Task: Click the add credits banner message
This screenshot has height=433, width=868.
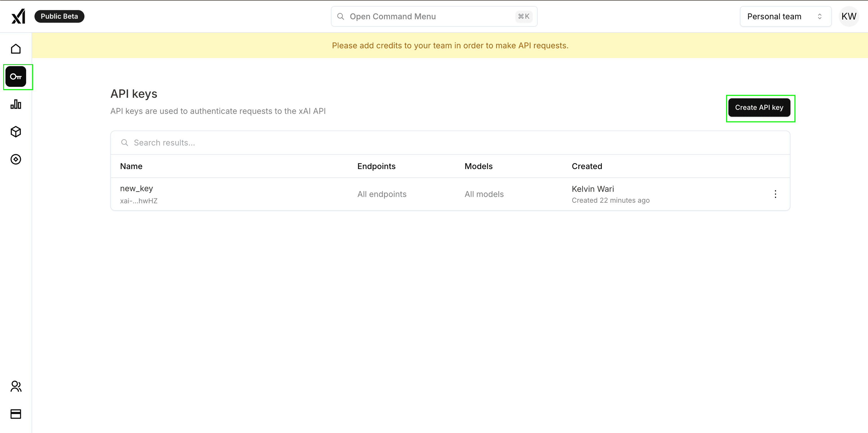Action: (450, 45)
